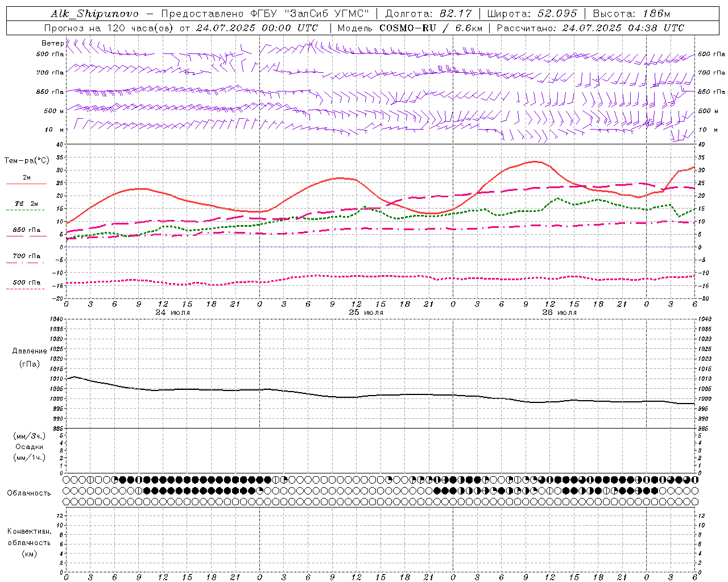Viewport: 728px width, 582px height.
Task: Click the "500 м" label left of wind panel
Action: tap(54, 111)
